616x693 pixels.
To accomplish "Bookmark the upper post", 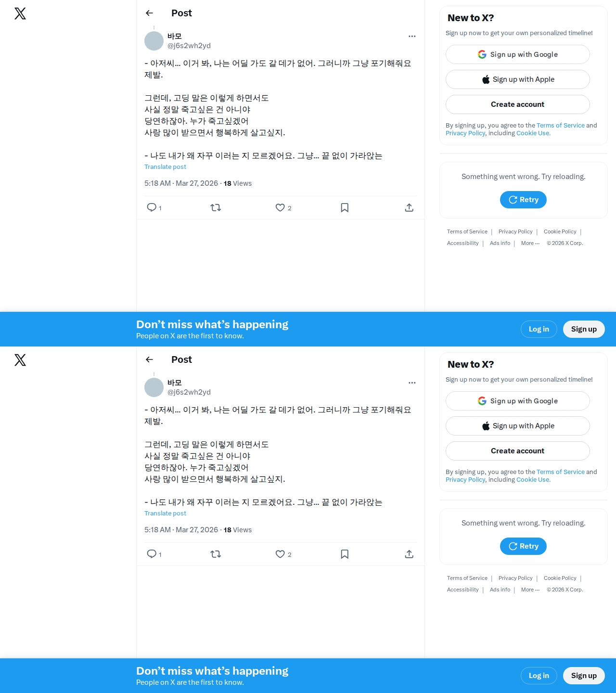I will (x=345, y=207).
